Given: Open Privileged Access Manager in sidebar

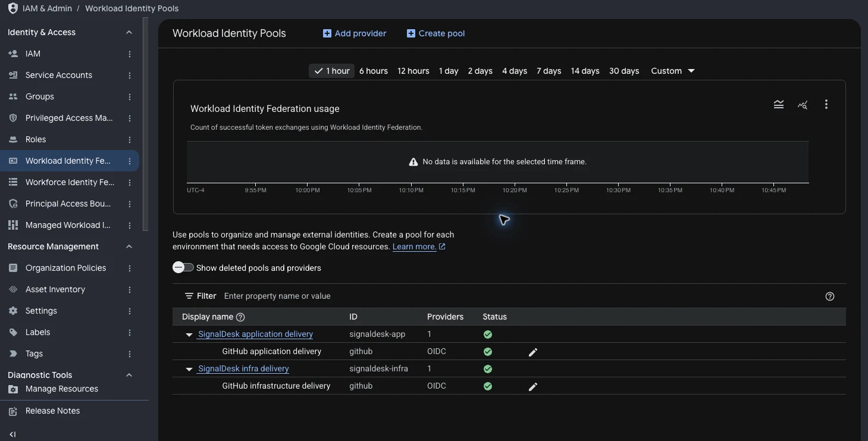Looking at the screenshot, I should [x=70, y=118].
